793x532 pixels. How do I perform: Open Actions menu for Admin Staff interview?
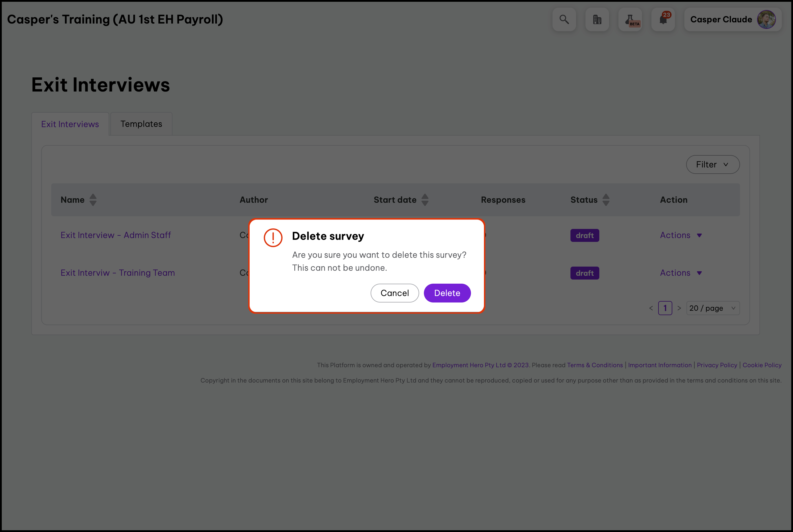click(681, 235)
